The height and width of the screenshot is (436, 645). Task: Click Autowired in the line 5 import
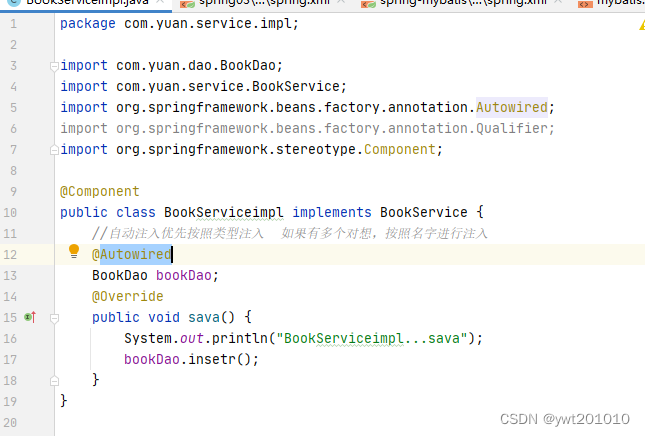[512, 107]
